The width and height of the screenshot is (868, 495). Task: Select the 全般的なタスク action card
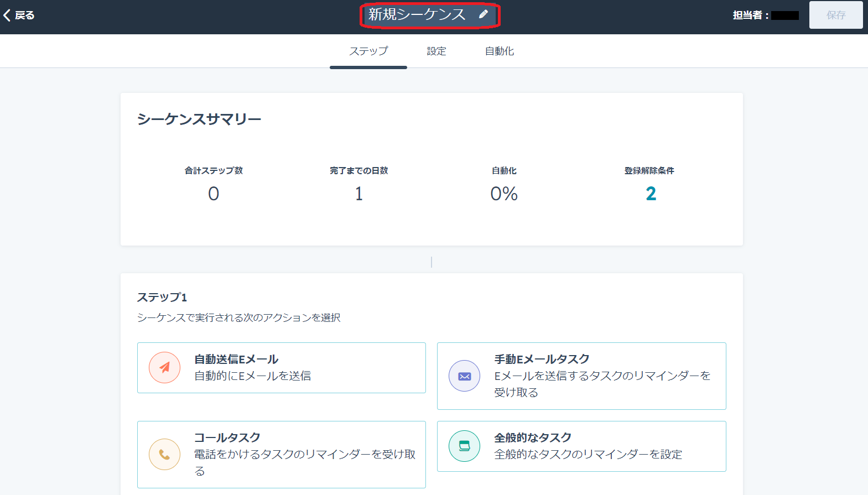click(x=581, y=446)
